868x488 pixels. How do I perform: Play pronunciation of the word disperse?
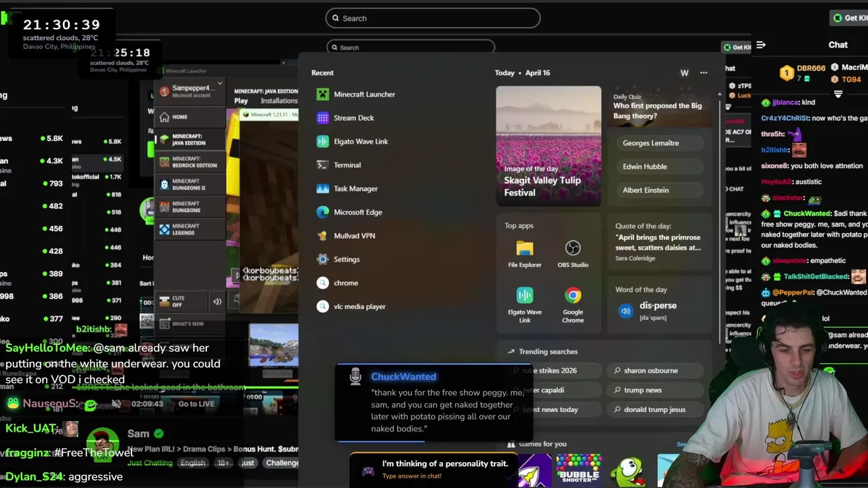coord(625,311)
